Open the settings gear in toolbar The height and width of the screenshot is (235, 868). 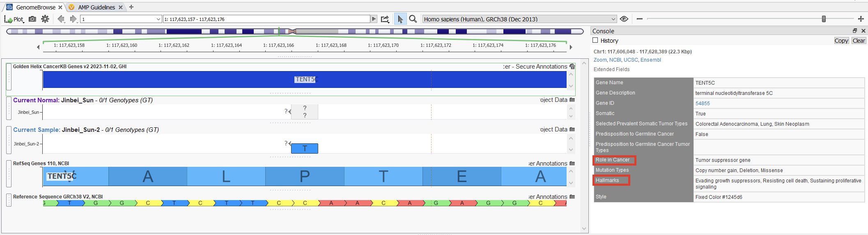coord(45,19)
